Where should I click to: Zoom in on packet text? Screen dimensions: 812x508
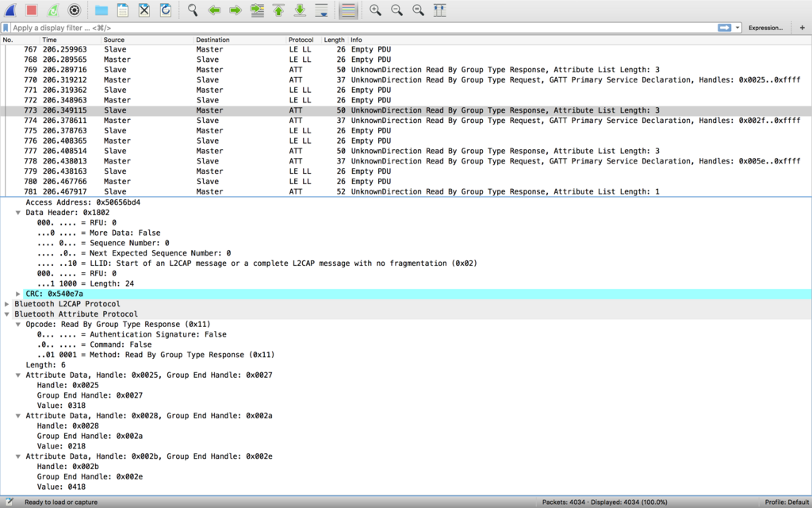click(375, 10)
